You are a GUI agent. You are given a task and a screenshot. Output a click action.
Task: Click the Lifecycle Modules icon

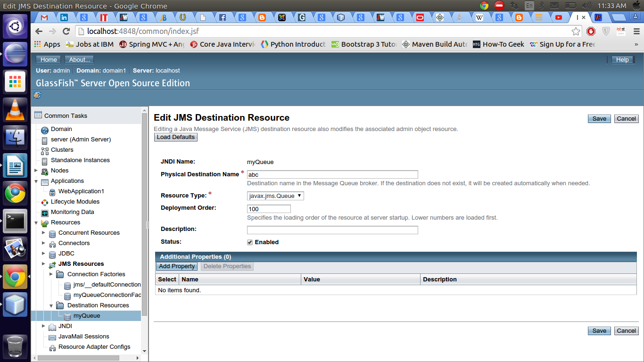45,202
